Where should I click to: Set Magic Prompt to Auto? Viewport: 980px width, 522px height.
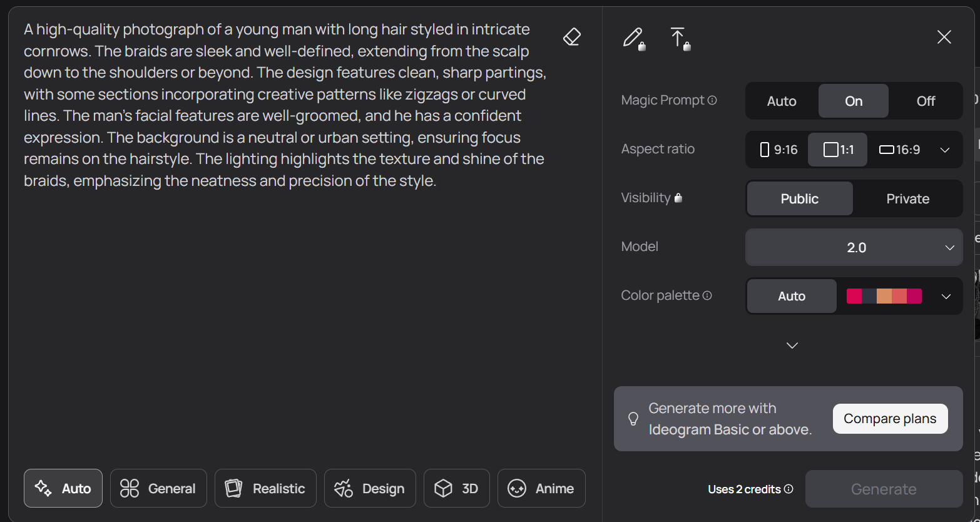782,101
